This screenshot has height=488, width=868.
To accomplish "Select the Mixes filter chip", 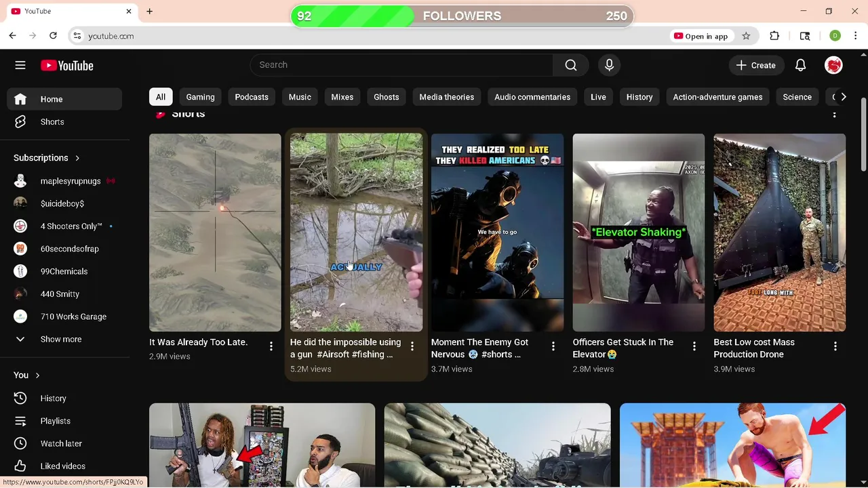I will [x=342, y=97].
